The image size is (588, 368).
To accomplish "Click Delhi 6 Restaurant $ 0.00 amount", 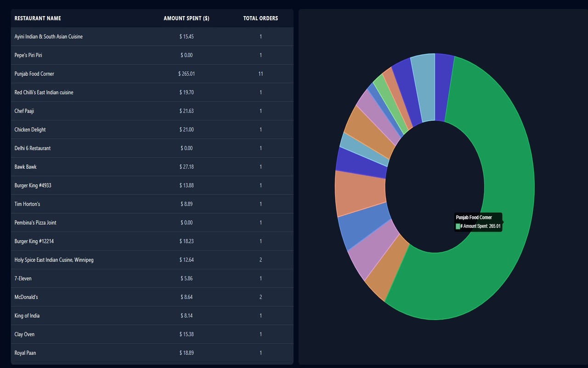I will pos(187,148).
